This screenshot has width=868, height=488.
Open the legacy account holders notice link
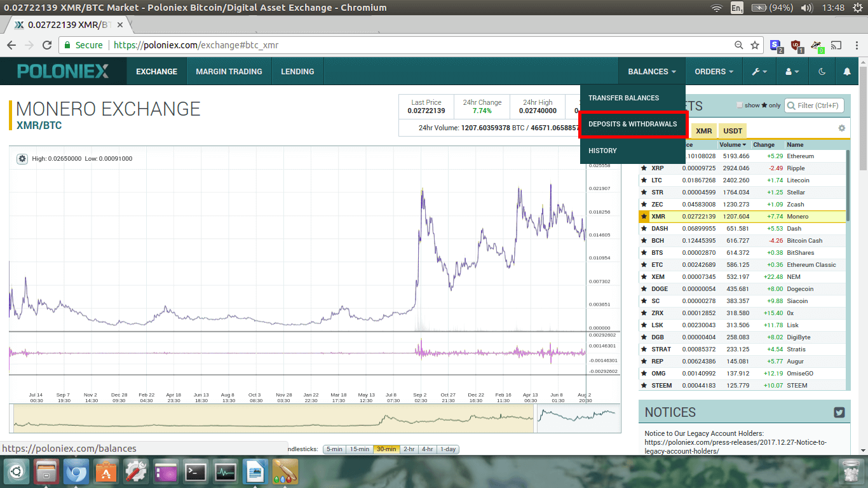(736, 447)
